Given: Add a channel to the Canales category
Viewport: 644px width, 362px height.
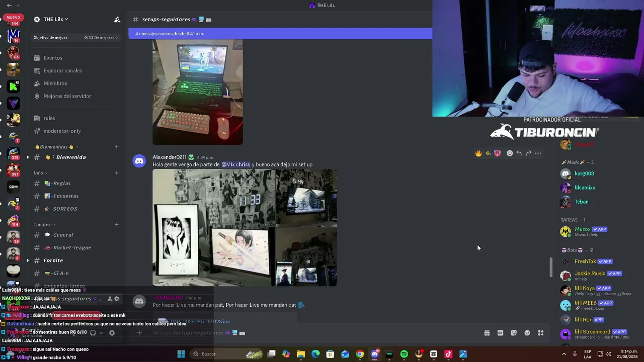Looking at the screenshot, I should tap(117, 225).
